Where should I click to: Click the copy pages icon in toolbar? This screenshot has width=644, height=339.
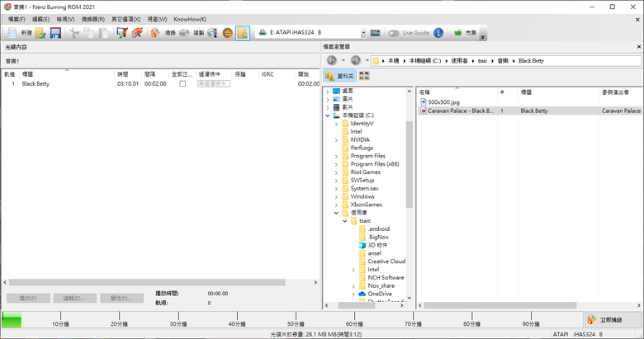(x=88, y=33)
